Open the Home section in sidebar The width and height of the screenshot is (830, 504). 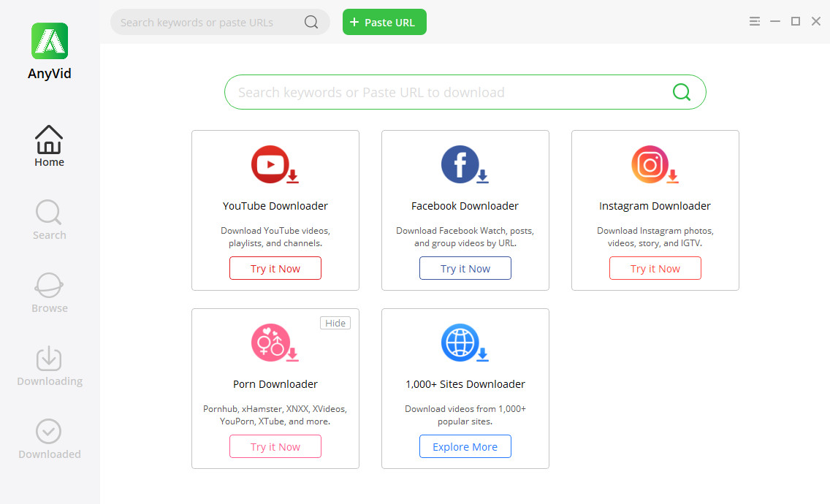click(49, 147)
